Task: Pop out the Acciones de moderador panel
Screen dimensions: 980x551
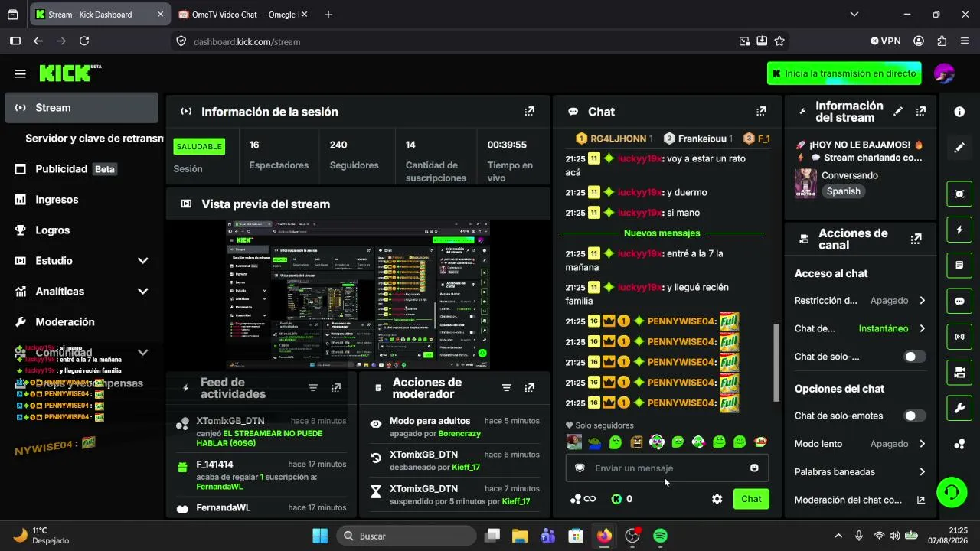Action: coord(529,388)
